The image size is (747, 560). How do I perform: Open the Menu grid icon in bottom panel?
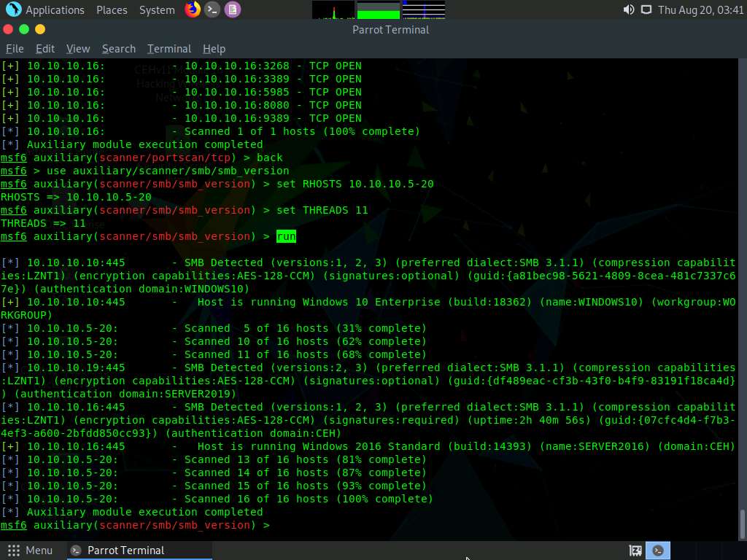(x=14, y=551)
